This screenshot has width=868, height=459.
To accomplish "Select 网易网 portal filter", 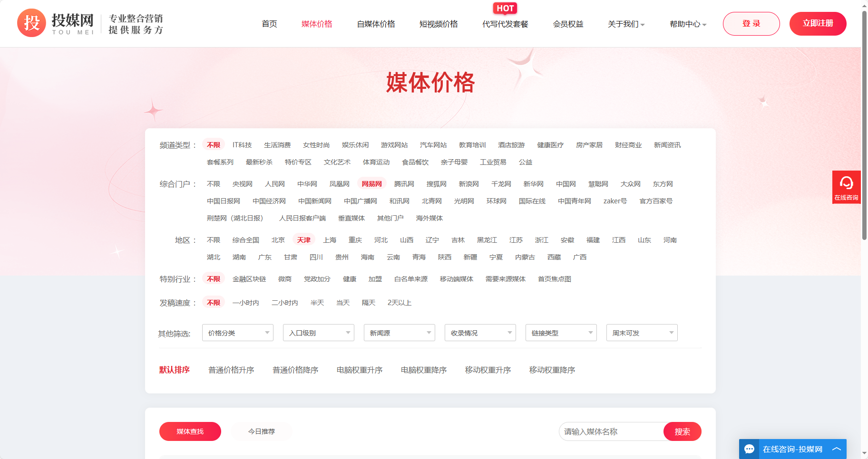I will click(371, 184).
